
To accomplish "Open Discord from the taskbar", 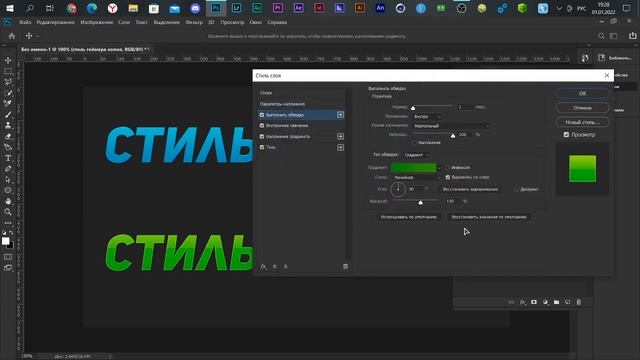I will (x=195, y=8).
